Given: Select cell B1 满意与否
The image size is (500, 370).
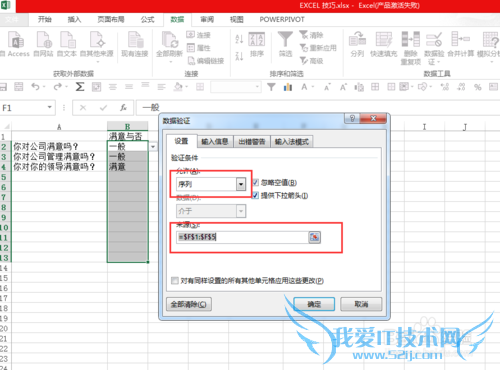Looking at the screenshot, I should point(127,136).
